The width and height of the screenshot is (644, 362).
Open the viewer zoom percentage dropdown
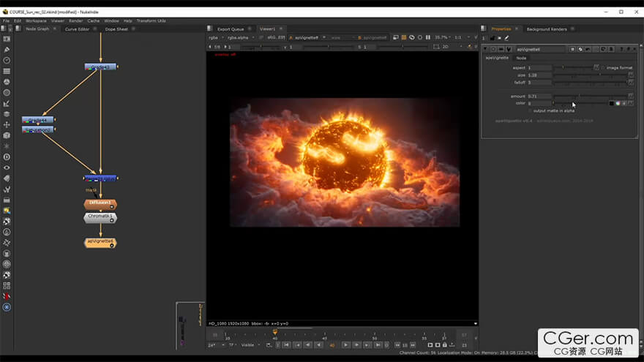point(443,37)
